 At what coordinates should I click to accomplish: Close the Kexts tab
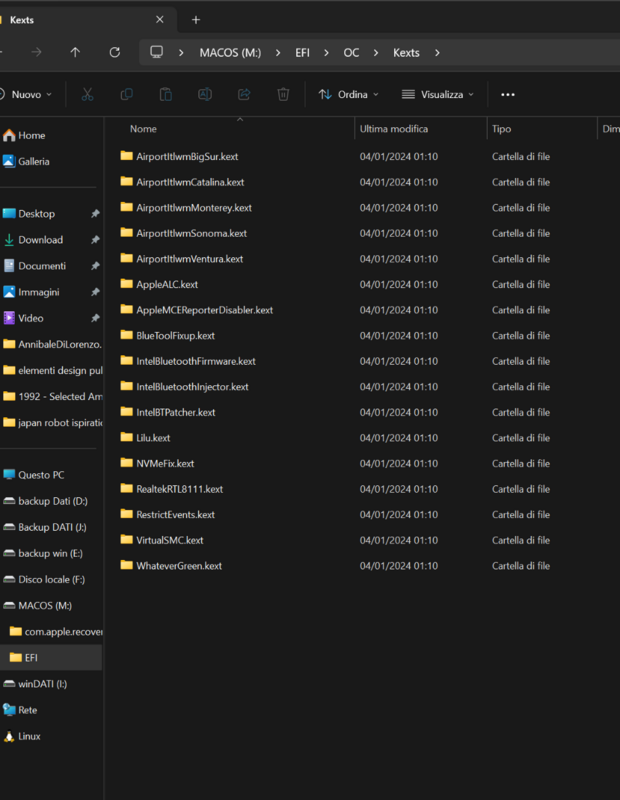pos(160,19)
